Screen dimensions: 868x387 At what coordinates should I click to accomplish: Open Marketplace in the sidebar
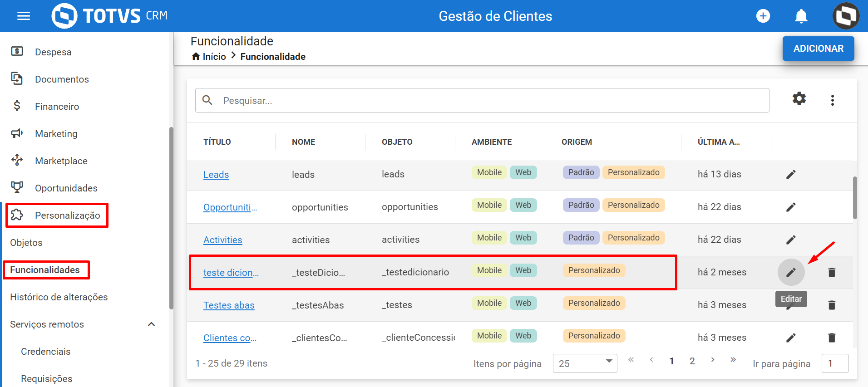tap(61, 161)
